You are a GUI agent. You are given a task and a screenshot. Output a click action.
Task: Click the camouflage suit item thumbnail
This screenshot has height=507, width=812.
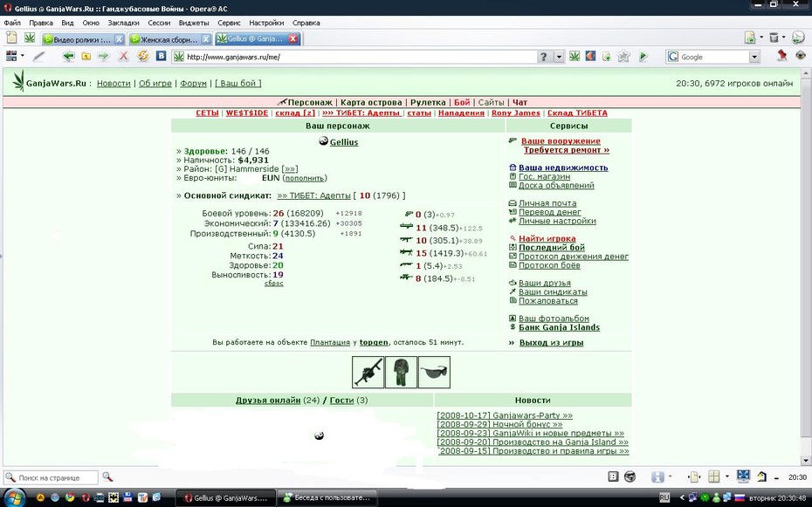(x=401, y=372)
